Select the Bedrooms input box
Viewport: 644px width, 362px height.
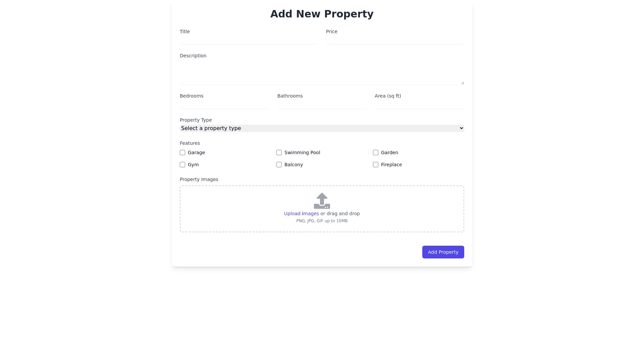coord(224,105)
